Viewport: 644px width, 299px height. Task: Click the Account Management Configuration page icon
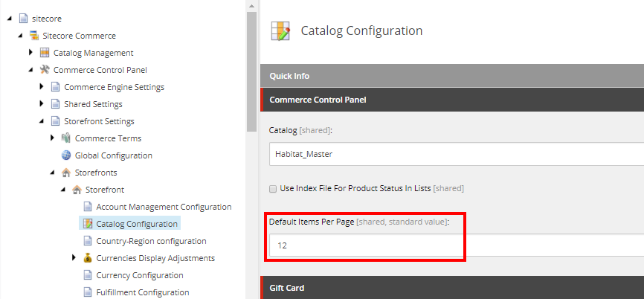[88, 207]
